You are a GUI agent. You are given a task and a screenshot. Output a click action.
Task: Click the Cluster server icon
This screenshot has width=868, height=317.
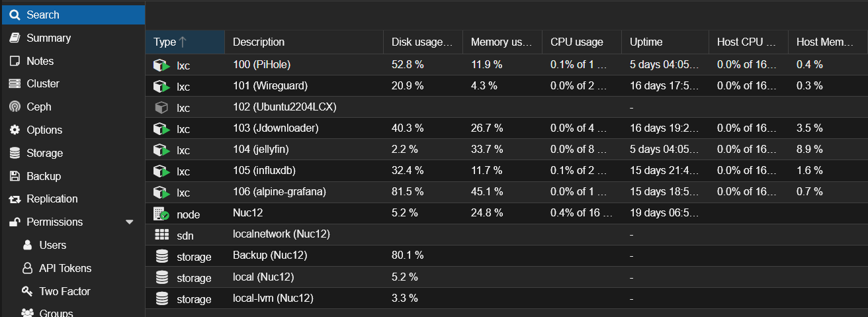click(15, 83)
